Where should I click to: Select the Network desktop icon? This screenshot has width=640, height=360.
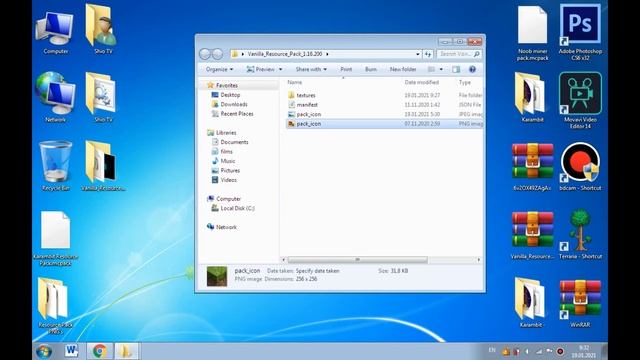point(55,97)
